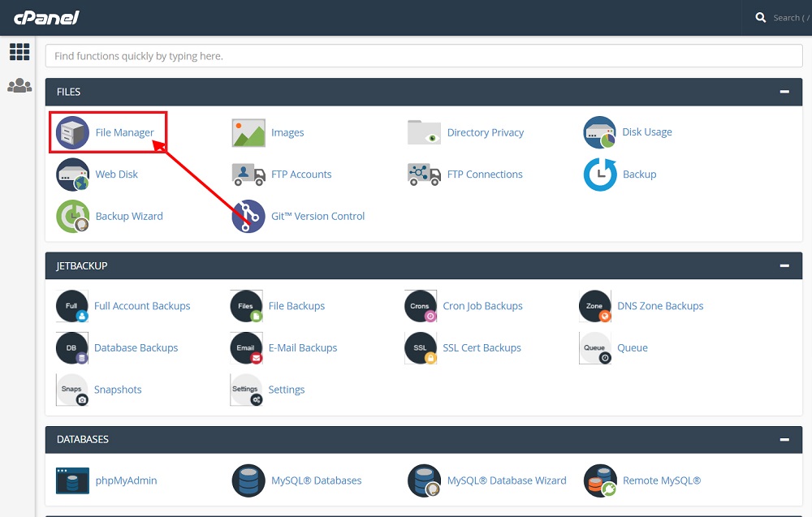Click the SSL Cert Backups icon
812x517 pixels.
(420, 348)
